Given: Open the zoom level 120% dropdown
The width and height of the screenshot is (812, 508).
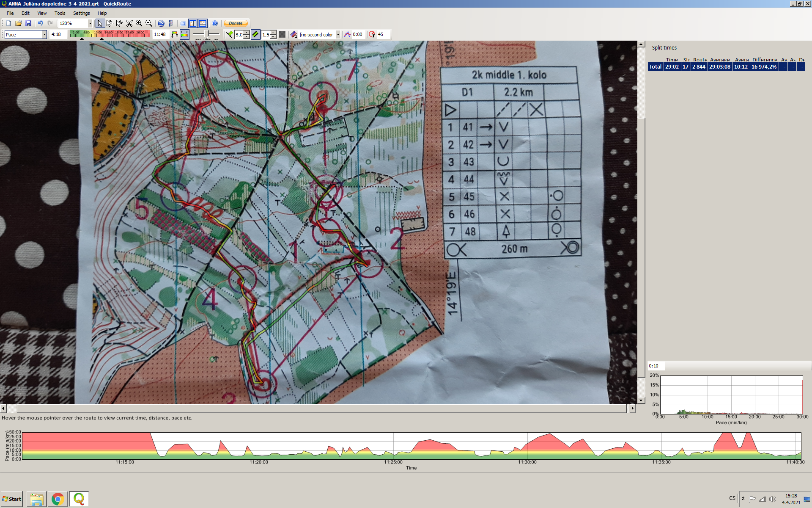Looking at the screenshot, I should (90, 23).
